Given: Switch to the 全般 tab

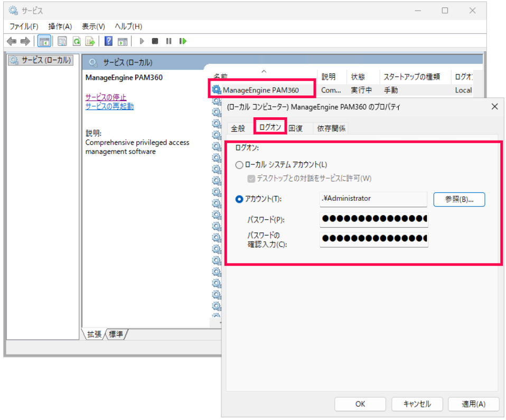Looking at the screenshot, I should [238, 128].
